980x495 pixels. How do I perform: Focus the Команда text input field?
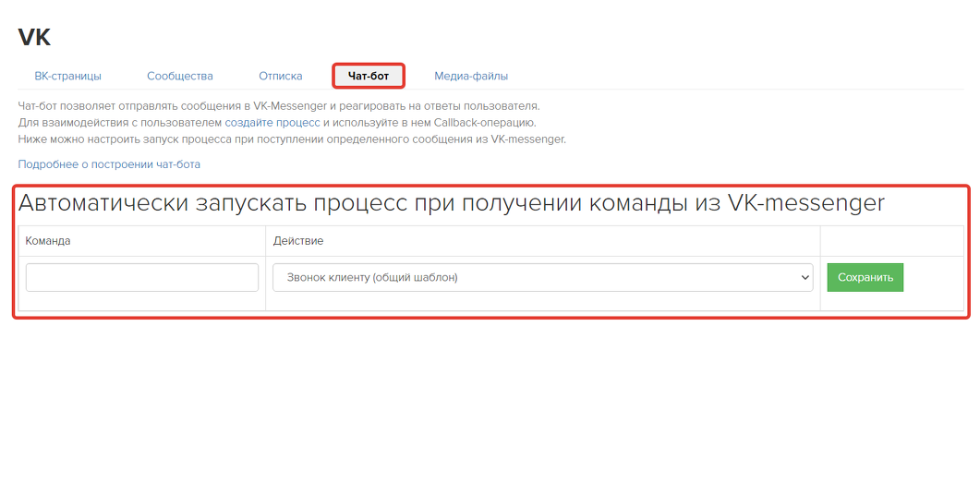(142, 277)
